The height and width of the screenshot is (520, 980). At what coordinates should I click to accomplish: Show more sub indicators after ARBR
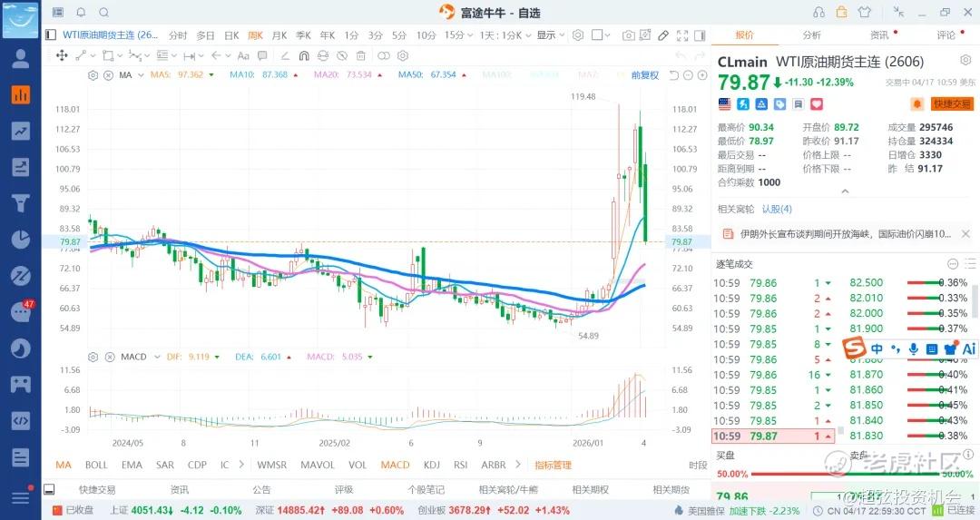pyautogui.click(x=517, y=465)
